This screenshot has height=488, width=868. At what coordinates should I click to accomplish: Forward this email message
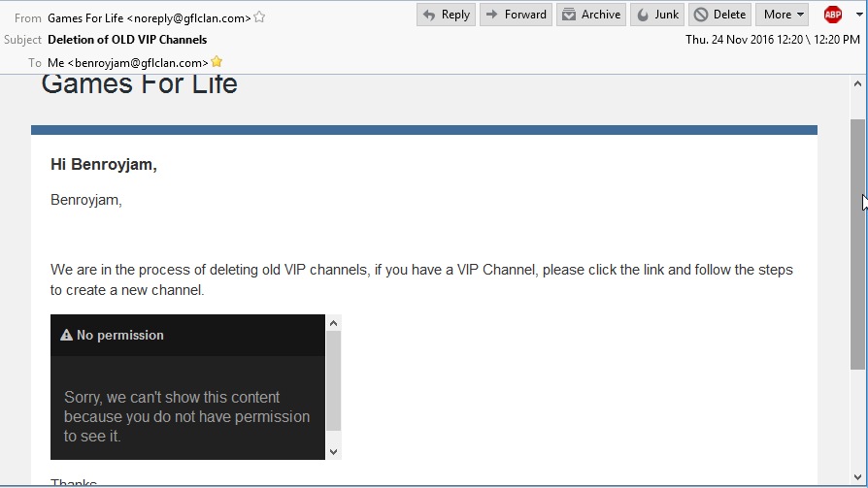click(516, 15)
